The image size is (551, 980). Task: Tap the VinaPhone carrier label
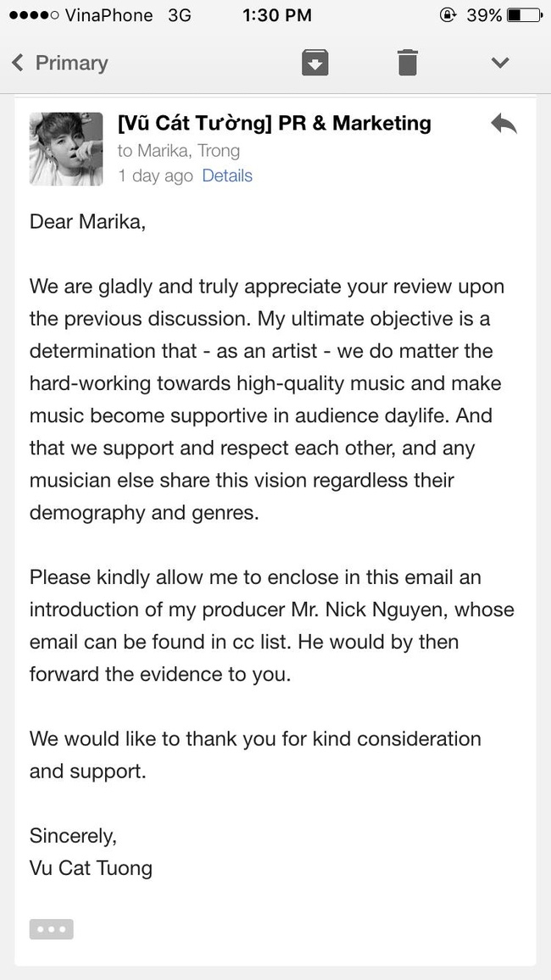109,15
